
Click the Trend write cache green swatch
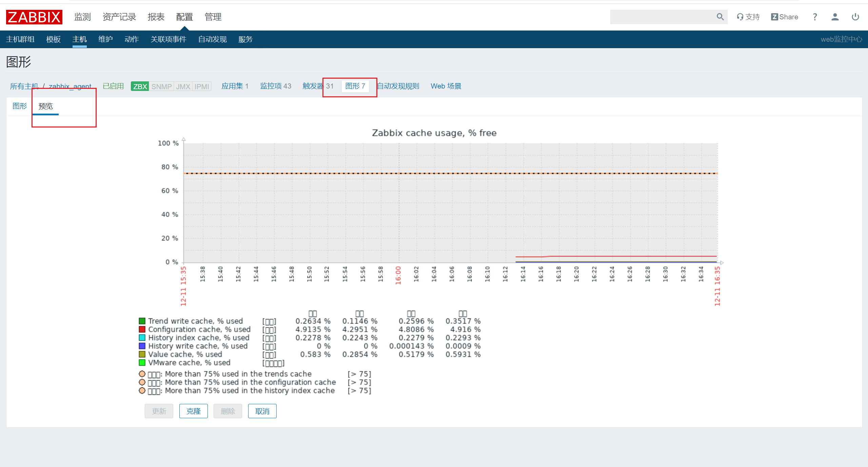point(142,321)
